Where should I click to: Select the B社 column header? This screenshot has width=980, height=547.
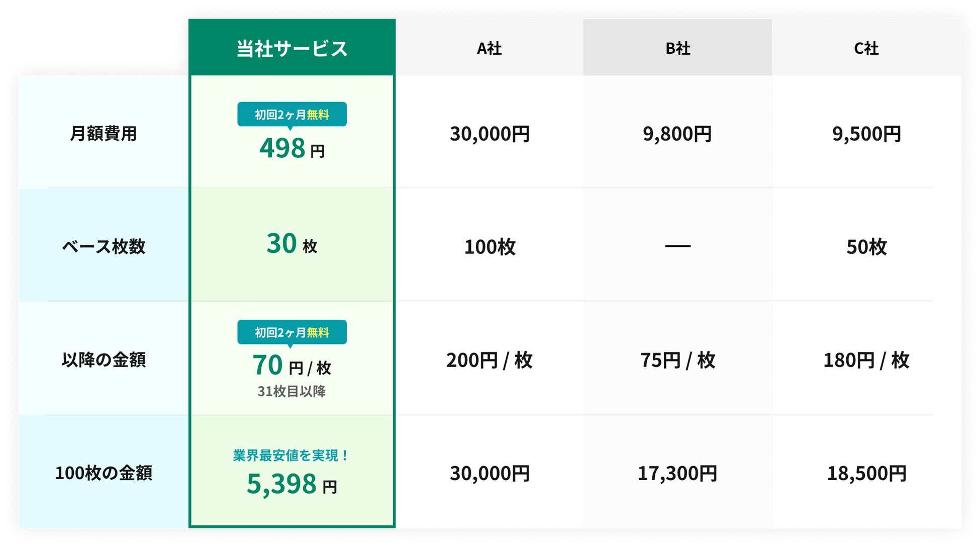pyautogui.click(x=677, y=49)
